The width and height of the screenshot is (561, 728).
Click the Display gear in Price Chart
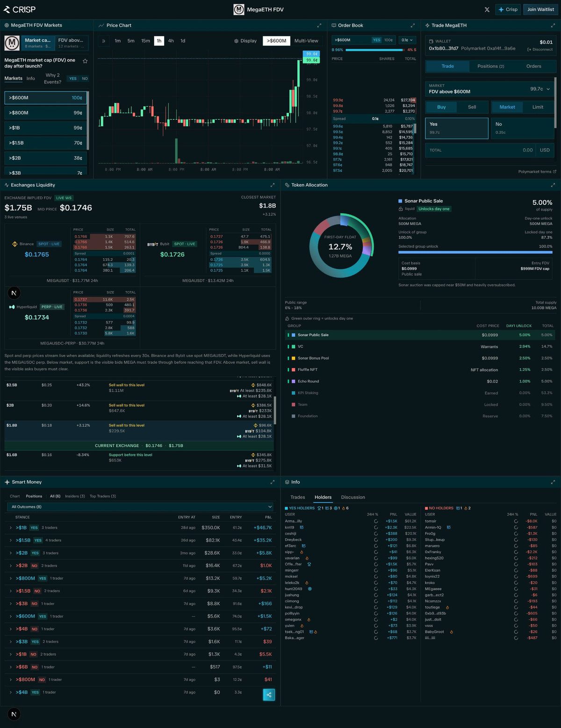245,41
